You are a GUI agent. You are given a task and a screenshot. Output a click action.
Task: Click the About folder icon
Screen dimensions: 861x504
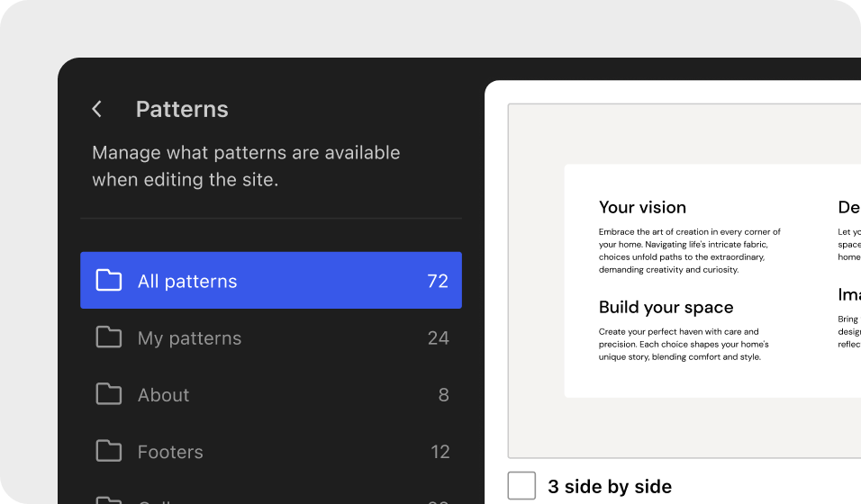(x=109, y=394)
